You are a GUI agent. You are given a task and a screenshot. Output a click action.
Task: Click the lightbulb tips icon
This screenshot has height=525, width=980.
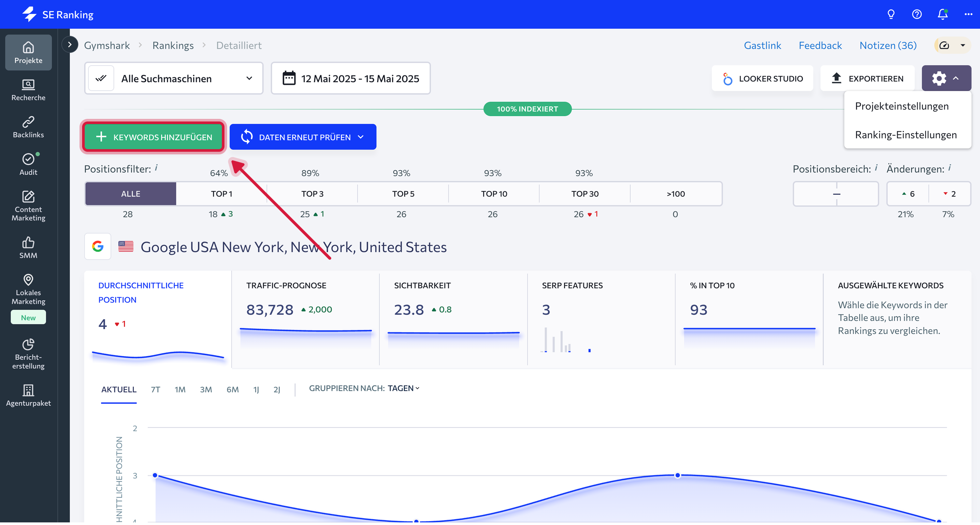891,14
